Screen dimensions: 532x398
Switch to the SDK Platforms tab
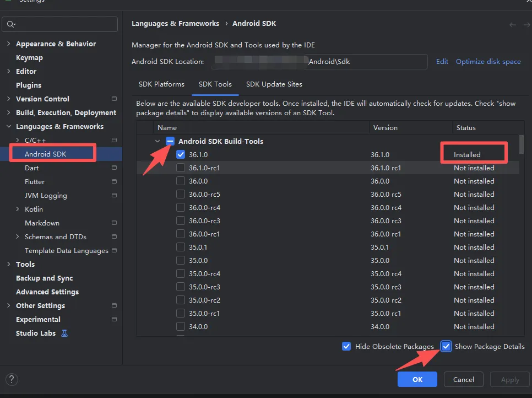click(x=161, y=84)
